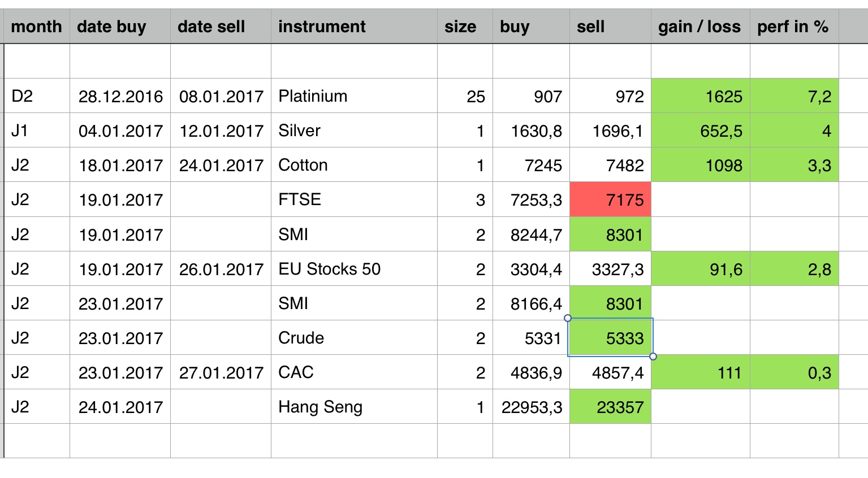Select the red FTSE sell cell 7175
Viewport: 868px width, 478px height.
click(x=611, y=199)
